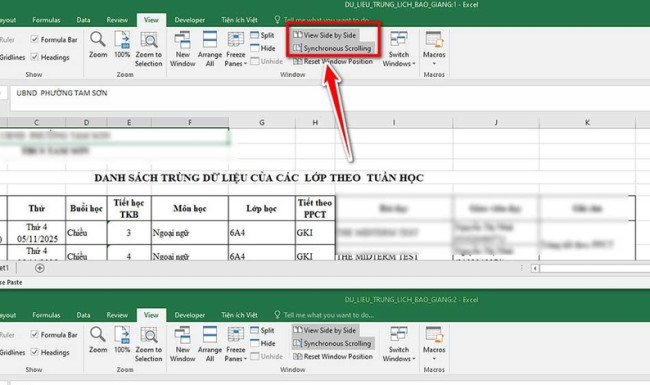The height and width of the screenshot is (385, 650).
Task: Open Freeze Panes dropdown in top window
Action: point(235,49)
